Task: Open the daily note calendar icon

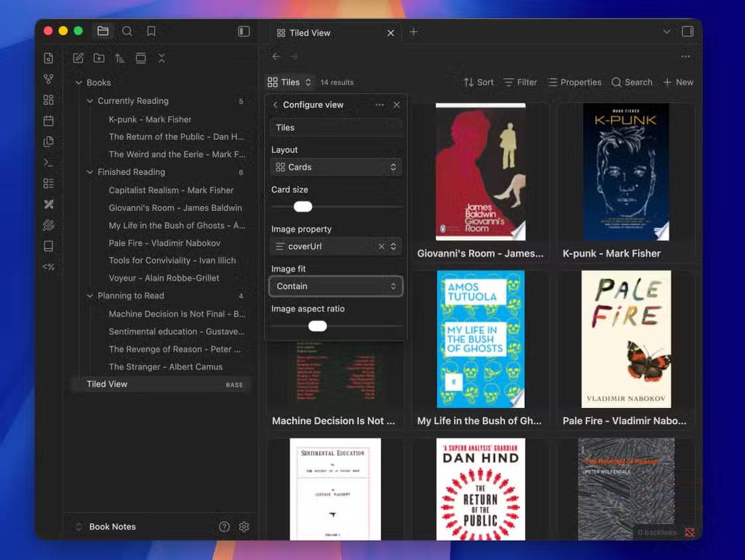Action: point(48,121)
